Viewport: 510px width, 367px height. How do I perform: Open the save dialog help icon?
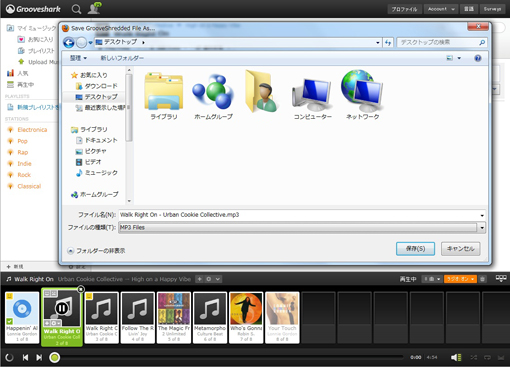point(478,58)
